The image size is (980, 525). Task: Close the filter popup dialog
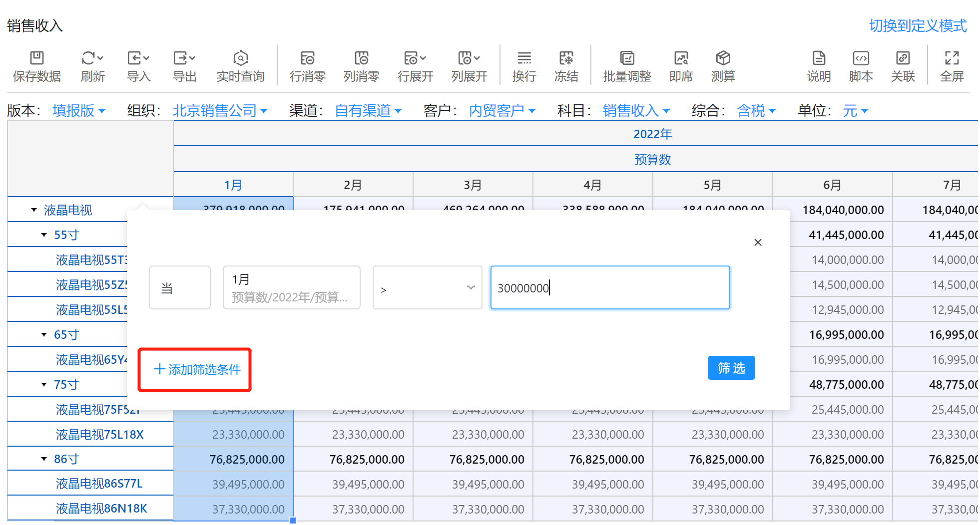pyautogui.click(x=758, y=243)
